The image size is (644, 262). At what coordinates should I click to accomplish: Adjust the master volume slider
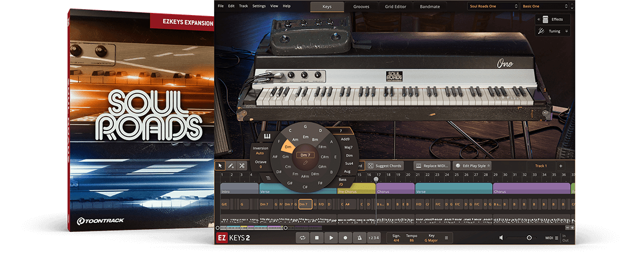(x=529, y=238)
